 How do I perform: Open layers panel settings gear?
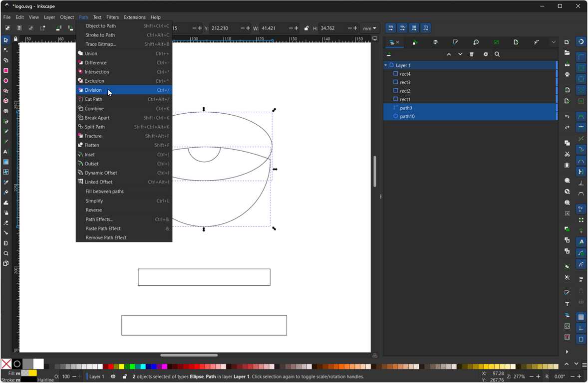[486, 54]
